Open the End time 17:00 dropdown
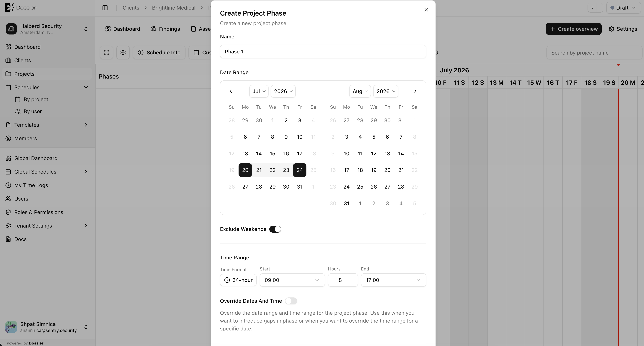Image resolution: width=644 pixels, height=346 pixels. pyautogui.click(x=393, y=280)
